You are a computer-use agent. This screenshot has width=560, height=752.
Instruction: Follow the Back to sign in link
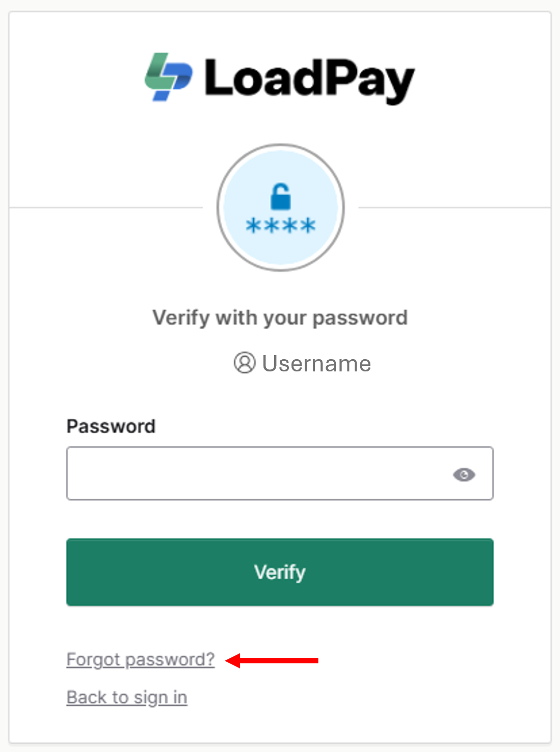[x=127, y=697]
